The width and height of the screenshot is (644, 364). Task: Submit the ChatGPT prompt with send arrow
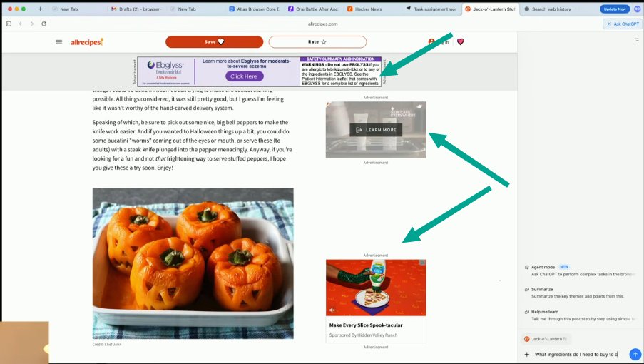tap(635, 354)
